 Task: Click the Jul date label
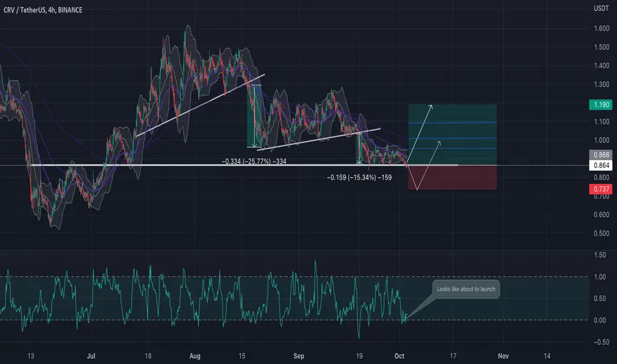91,356
